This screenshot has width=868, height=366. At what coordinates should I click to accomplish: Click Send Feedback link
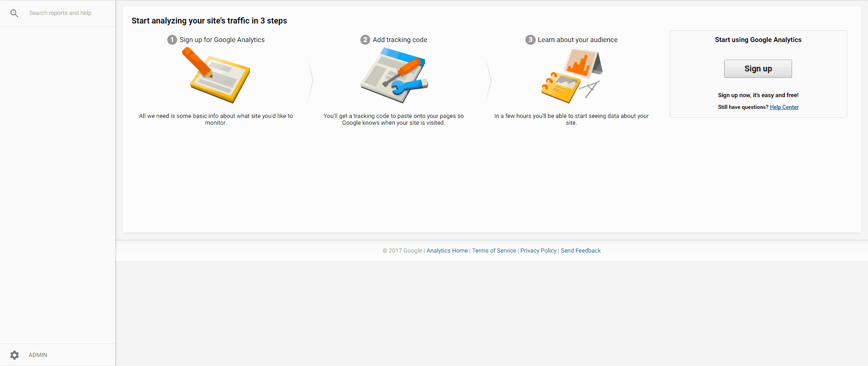[581, 251]
